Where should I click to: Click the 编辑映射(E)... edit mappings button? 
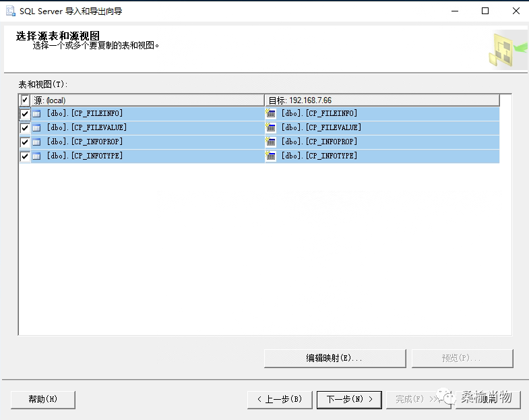[335, 358]
